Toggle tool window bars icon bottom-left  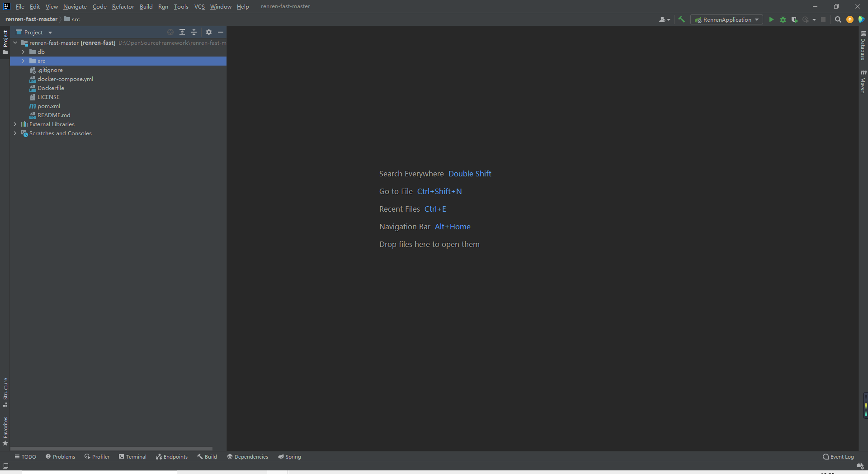pos(5,465)
